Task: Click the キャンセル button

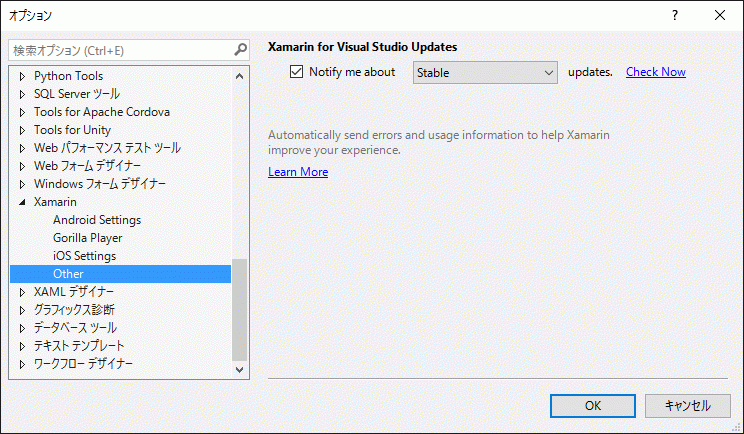Action: (688, 406)
